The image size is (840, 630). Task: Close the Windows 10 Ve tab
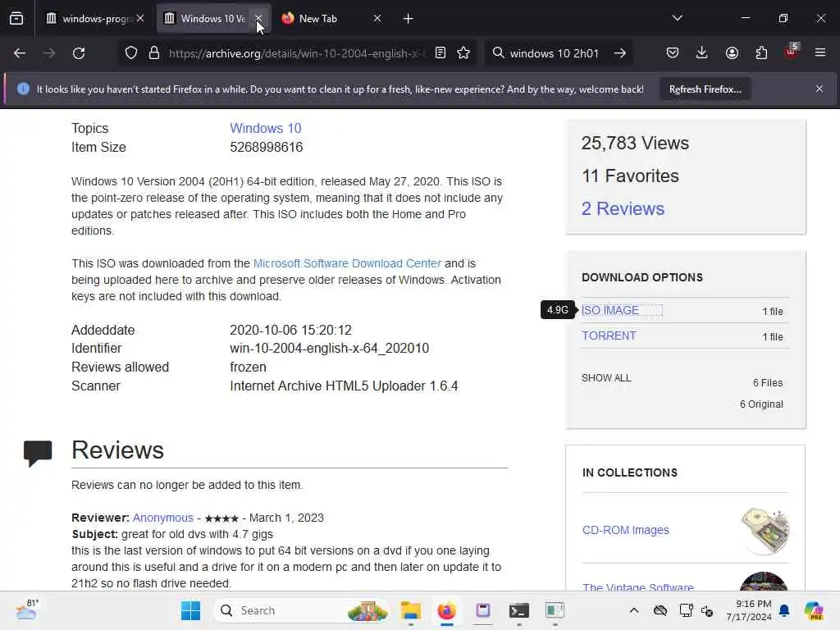(x=258, y=18)
